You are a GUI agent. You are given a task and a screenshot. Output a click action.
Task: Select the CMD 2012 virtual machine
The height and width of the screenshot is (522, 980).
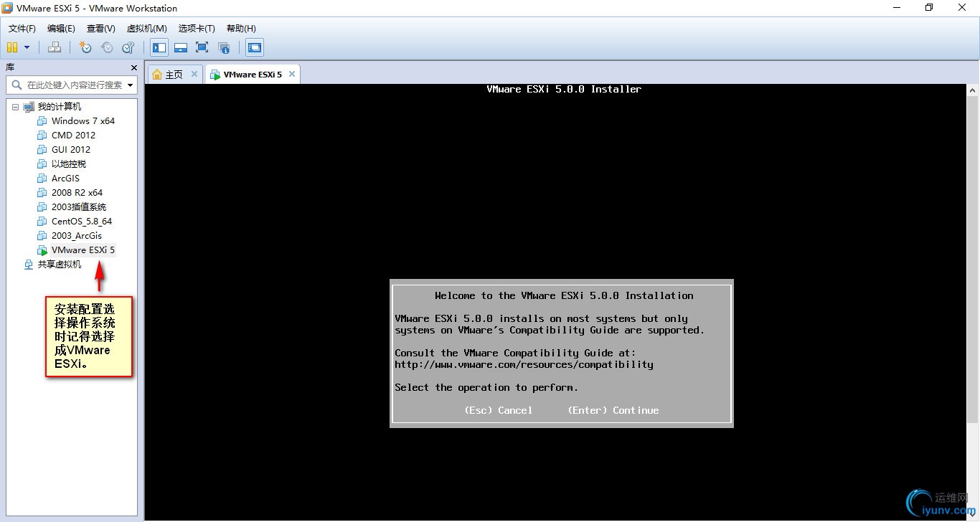(x=73, y=136)
